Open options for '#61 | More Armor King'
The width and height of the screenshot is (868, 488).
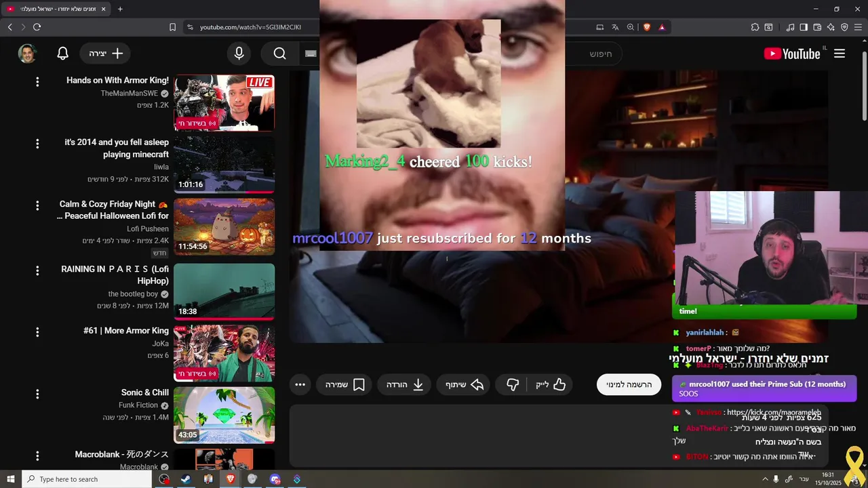tap(37, 332)
